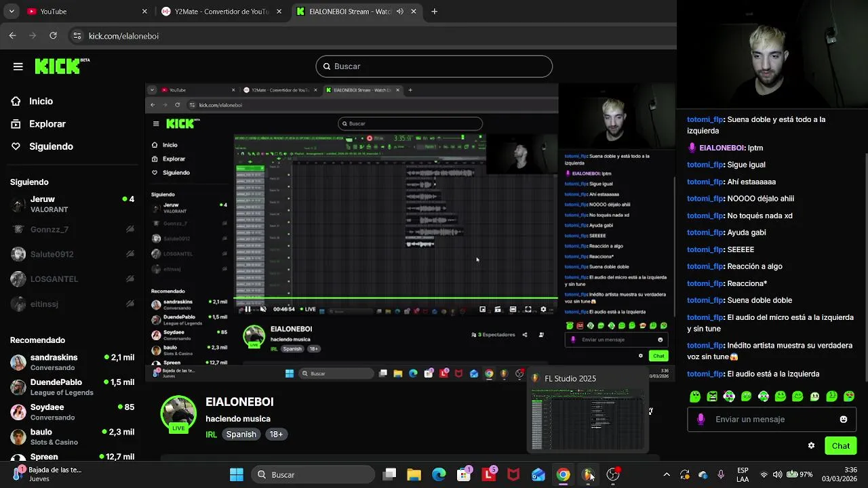Open LOSGANTEL's channel

pos(73,279)
